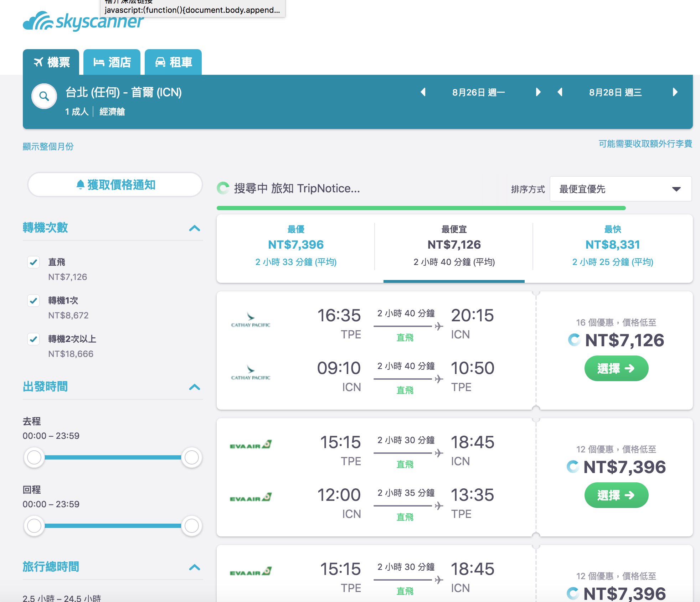The width and height of the screenshot is (700, 602).
Task: Click the 經濟艙 cabin class text
Action: (112, 112)
